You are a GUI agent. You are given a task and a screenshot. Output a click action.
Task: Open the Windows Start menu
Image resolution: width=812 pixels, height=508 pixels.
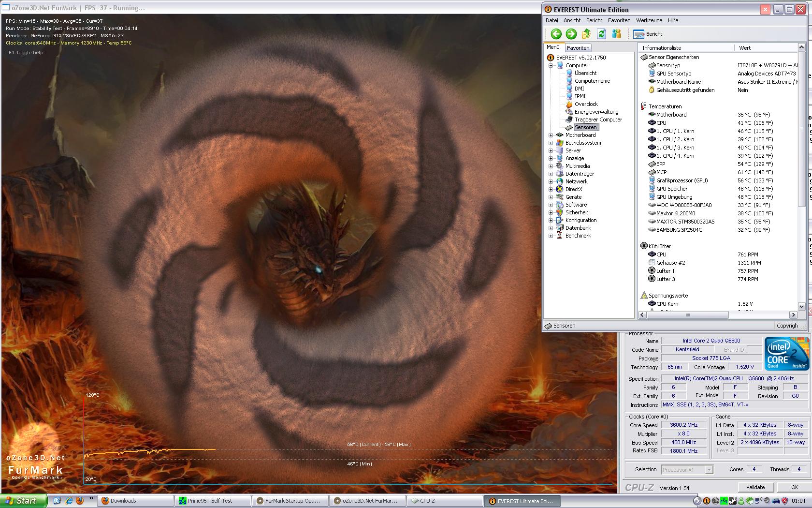[23, 501]
